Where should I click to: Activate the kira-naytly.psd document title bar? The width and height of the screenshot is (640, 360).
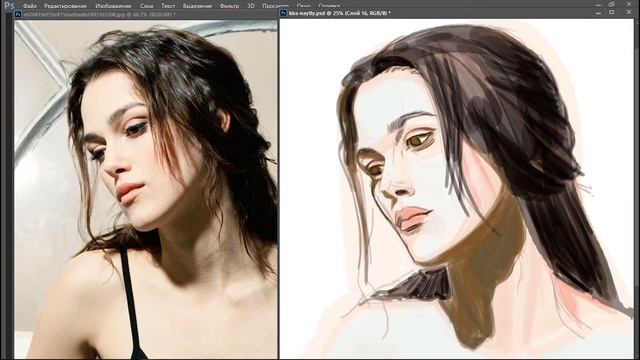[456, 13]
